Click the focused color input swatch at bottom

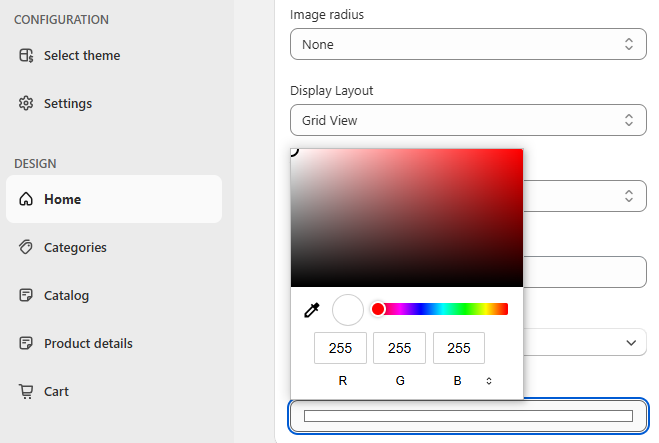click(x=468, y=416)
